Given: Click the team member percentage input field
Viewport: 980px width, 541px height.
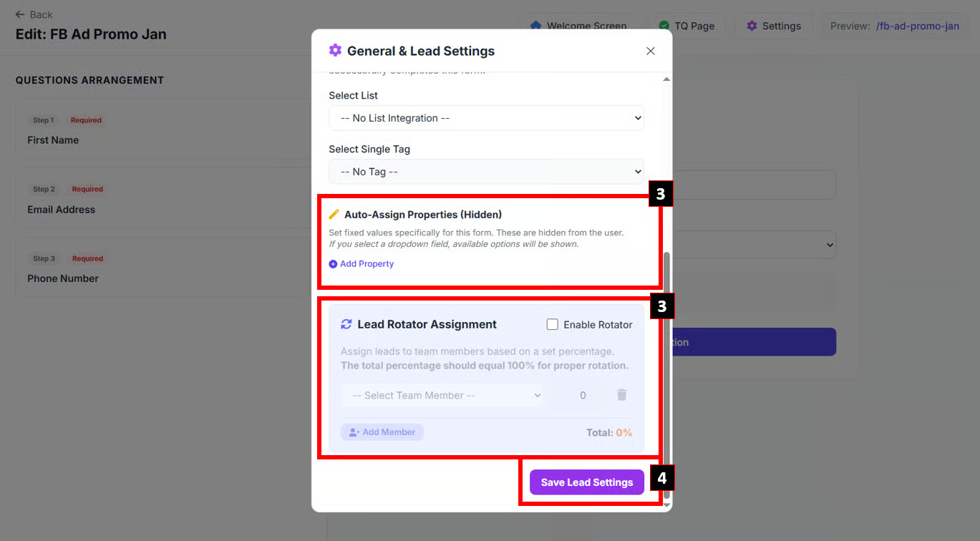Looking at the screenshot, I should coord(582,395).
